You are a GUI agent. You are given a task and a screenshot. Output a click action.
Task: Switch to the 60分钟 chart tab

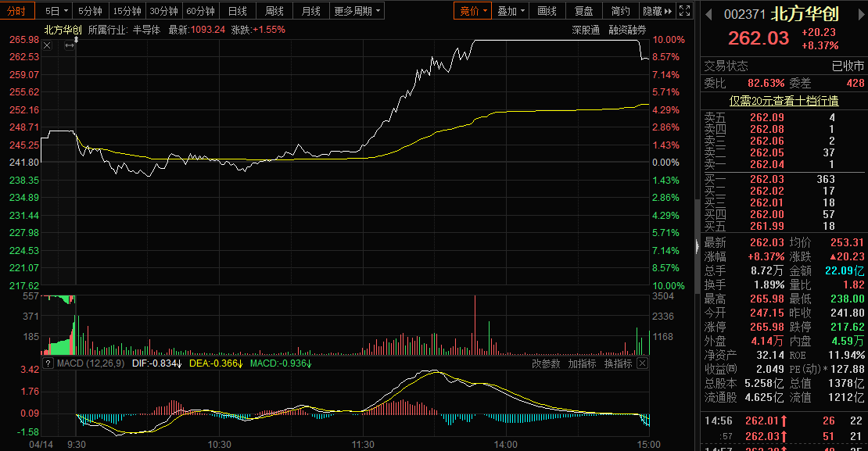[200, 11]
